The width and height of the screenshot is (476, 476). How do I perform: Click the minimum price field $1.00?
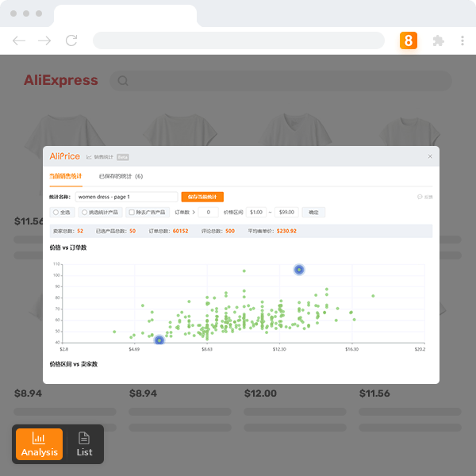pyautogui.click(x=256, y=212)
